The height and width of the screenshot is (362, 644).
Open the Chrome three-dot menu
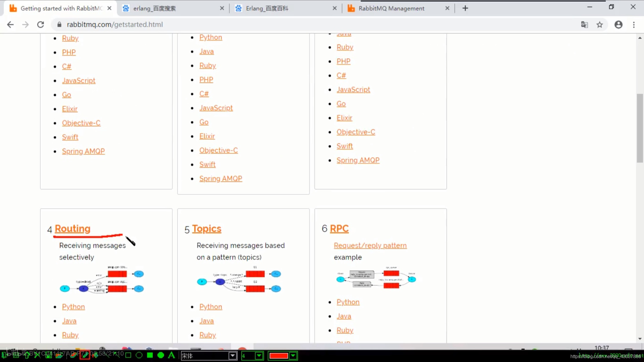(634, 25)
